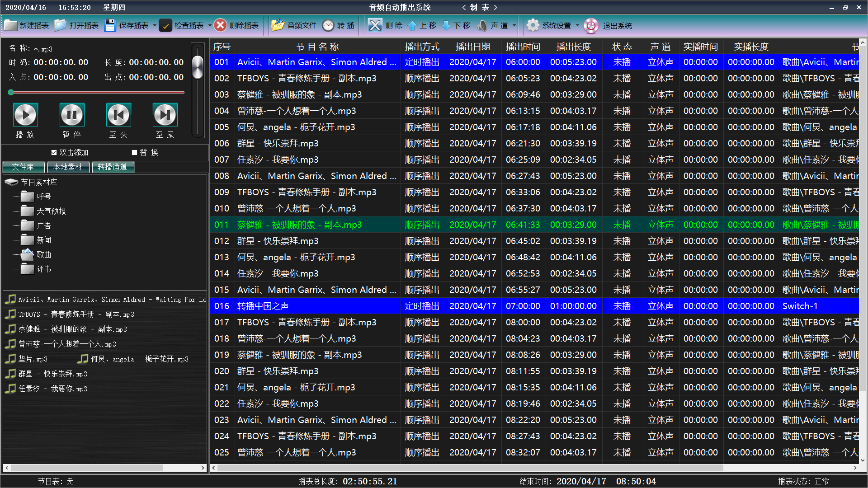Screen dimensions: 868x488
Task: Click row 005 何炅、angela - 栀子花开.mp3
Action: tap(534, 127)
